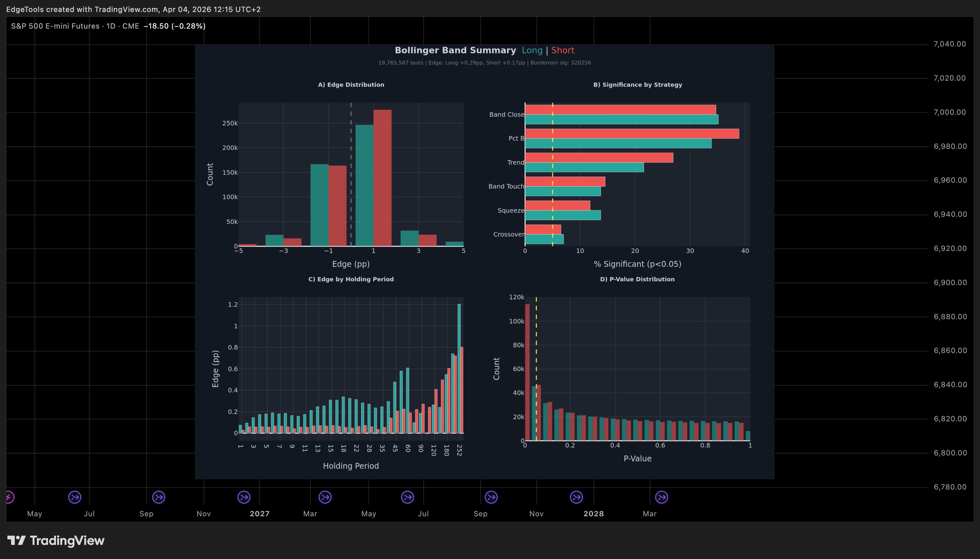980x559 pixels.
Task: Click the B) Significance by Strategy title
Action: (x=637, y=85)
